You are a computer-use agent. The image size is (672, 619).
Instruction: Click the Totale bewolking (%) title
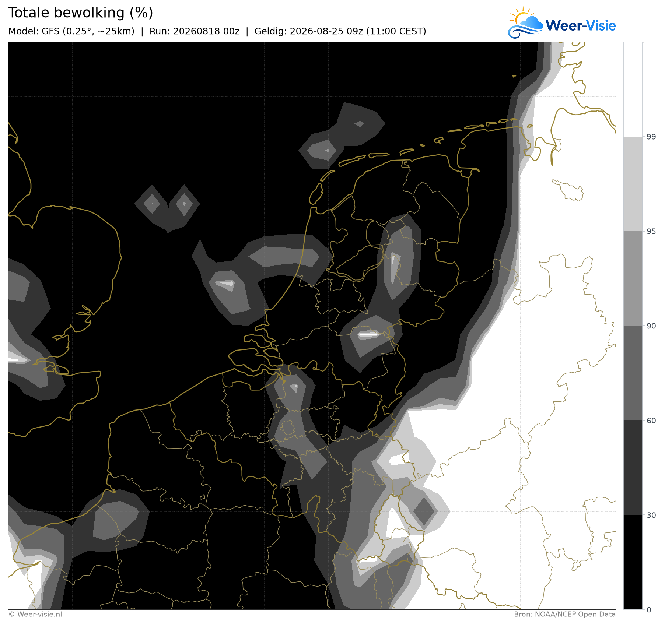point(81,13)
